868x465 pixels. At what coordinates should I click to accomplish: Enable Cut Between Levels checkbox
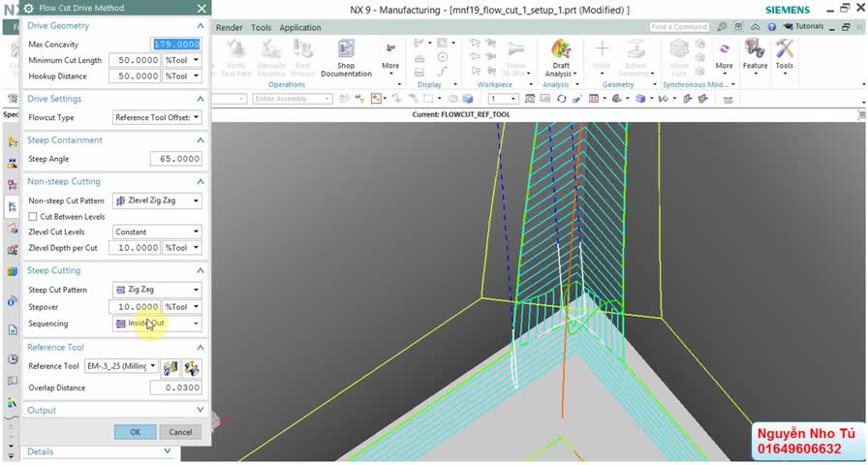(x=33, y=216)
